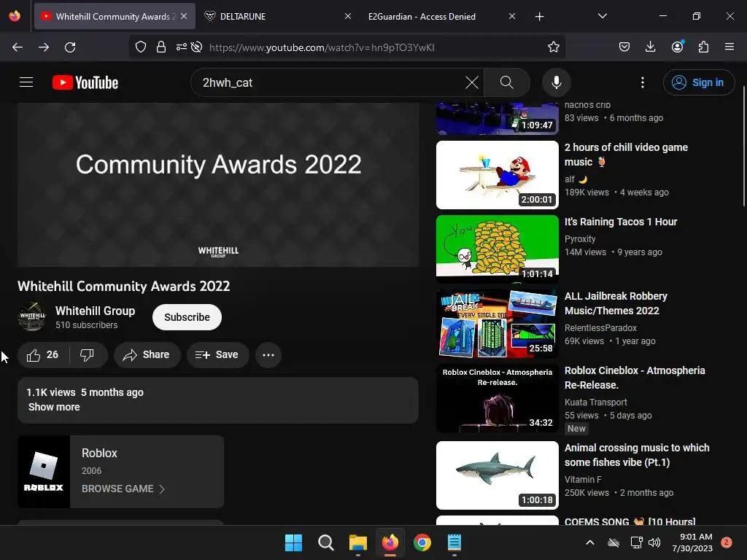Expand description with Show more

pyautogui.click(x=54, y=407)
